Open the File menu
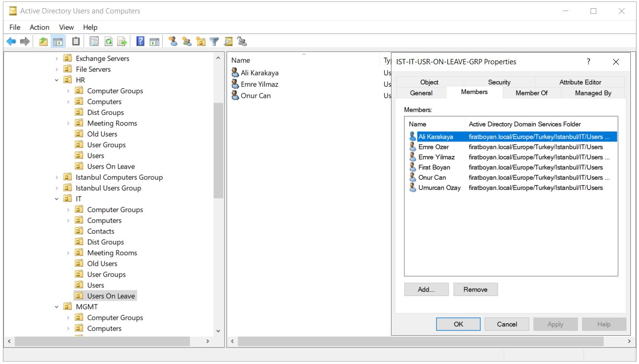 pos(15,27)
